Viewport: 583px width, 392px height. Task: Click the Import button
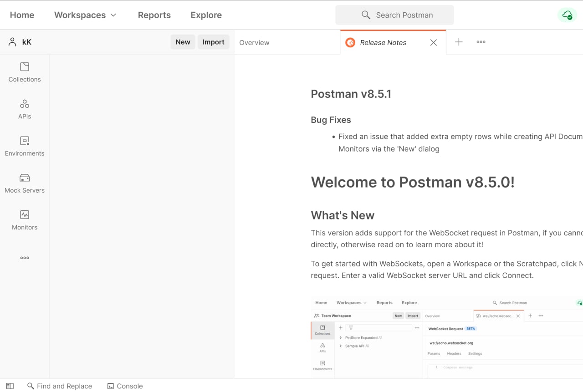click(214, 42)
